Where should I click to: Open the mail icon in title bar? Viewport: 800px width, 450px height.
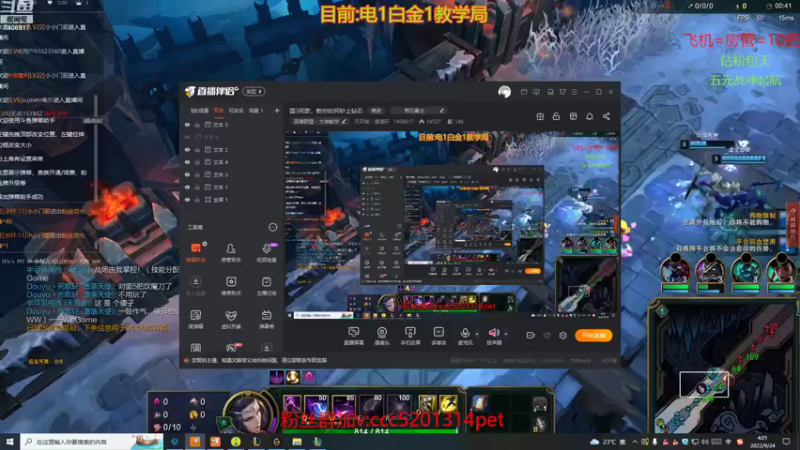524,92
